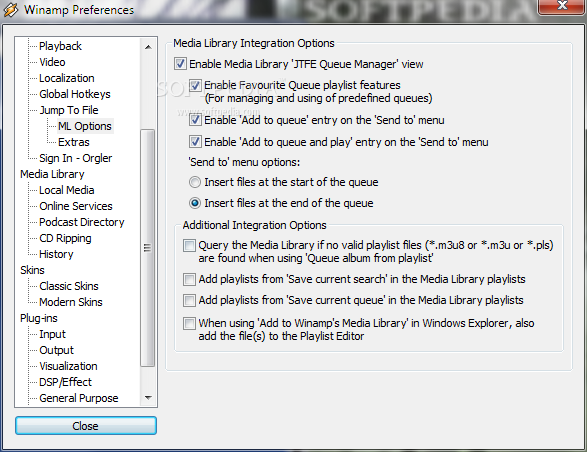Open History preferences

[x=56, y=254]
